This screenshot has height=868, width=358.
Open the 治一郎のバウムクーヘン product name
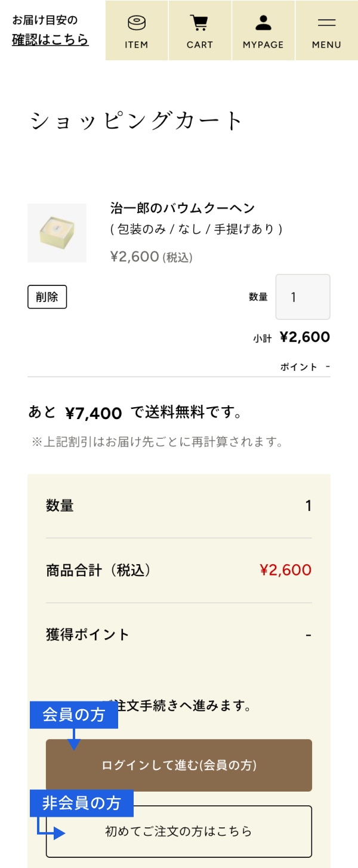[x=183, y=208]
